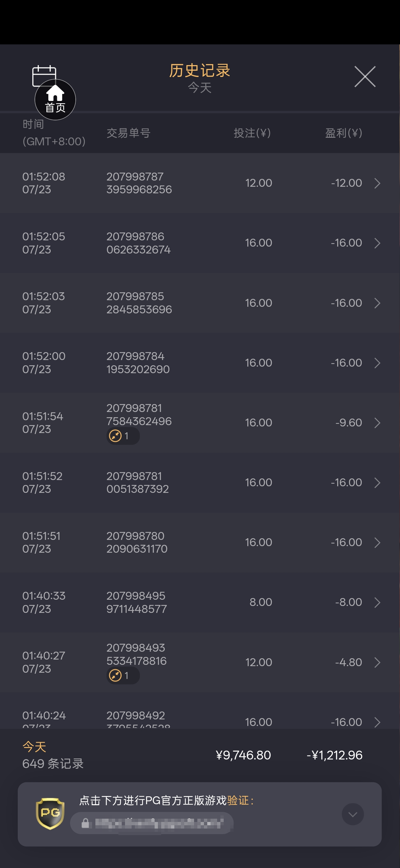Open chevron for the 01:52:00 record

pyautogui.click(x=377, y=363)
